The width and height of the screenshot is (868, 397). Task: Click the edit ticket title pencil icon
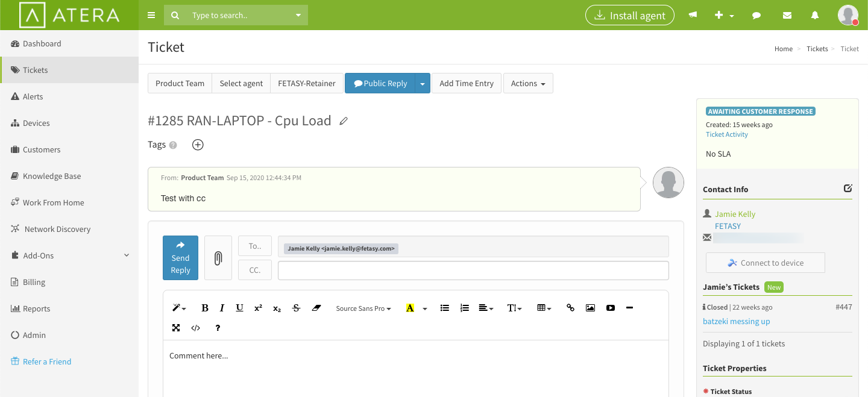click(x=344, y=121)
